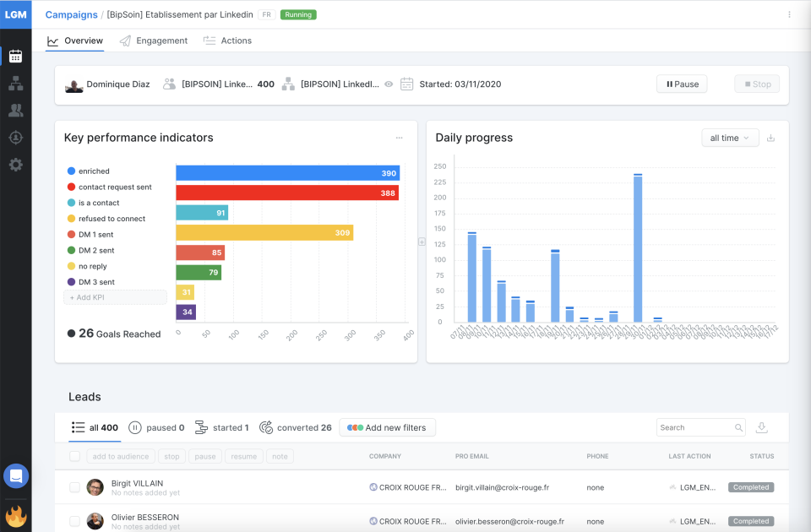Viewport: 811px width, 532px height.
Task: Click the tallest bar in Daily progress
Action: pos(638,248)
